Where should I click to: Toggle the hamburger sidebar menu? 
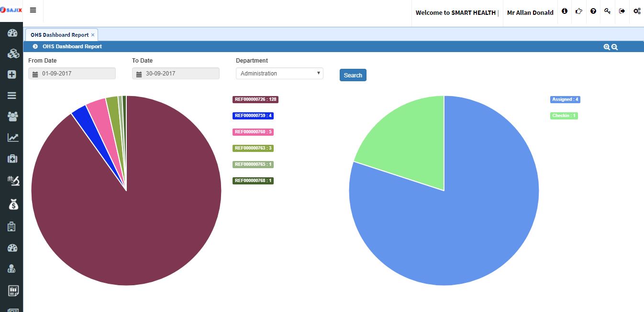(33, 11)
